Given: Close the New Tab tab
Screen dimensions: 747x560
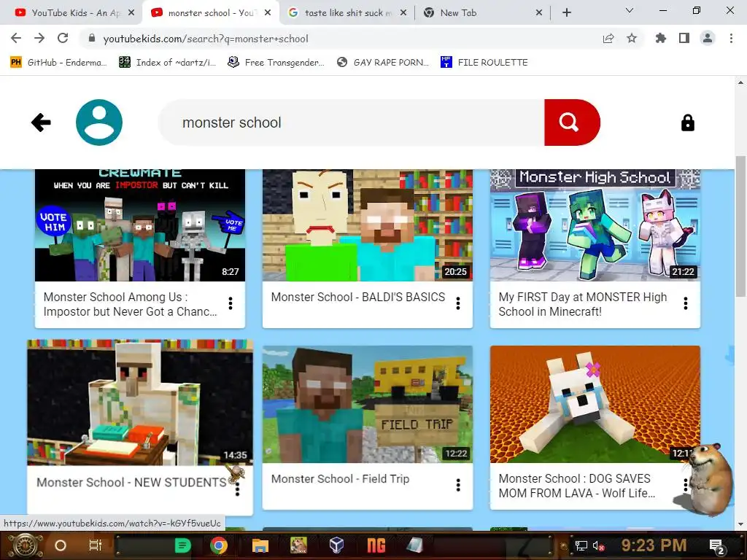Looking at the screenshot, I should pos(539,13).
